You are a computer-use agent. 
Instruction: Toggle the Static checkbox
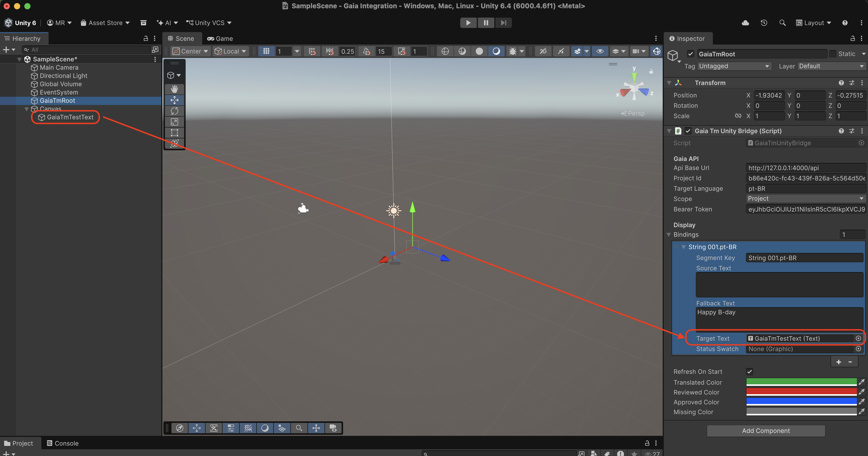tap(833, 54)
